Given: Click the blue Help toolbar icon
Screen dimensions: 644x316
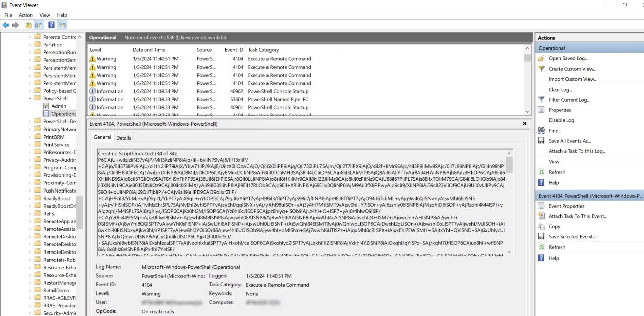Looking at the screenshot, I should tap(51, 25).
